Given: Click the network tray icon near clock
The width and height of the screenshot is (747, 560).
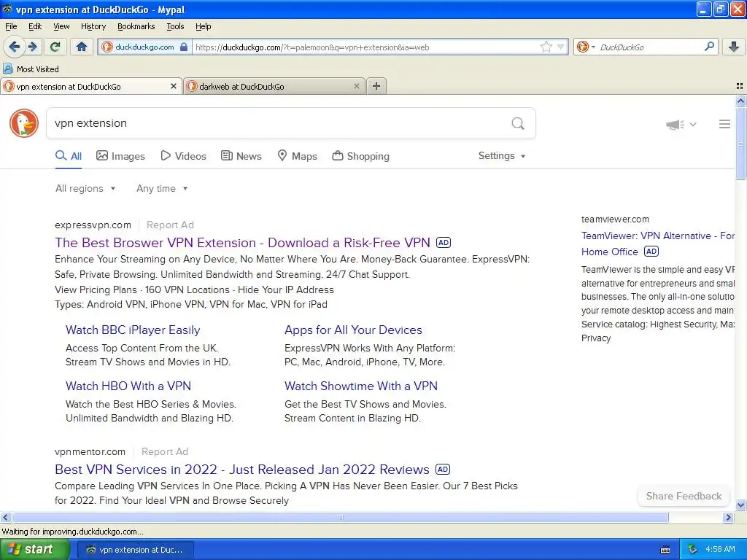Looking at the screenshot, I should tap(693, 550).
